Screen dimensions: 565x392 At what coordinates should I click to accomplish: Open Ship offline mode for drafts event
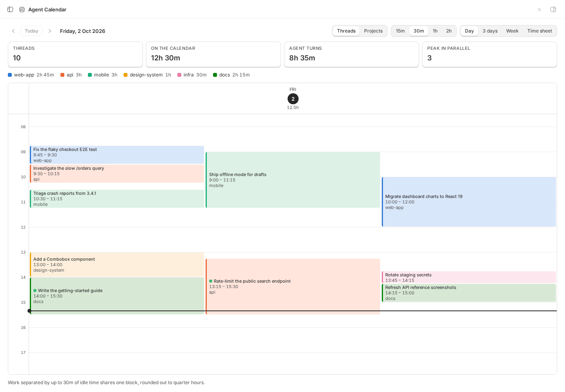click(293, 180)
